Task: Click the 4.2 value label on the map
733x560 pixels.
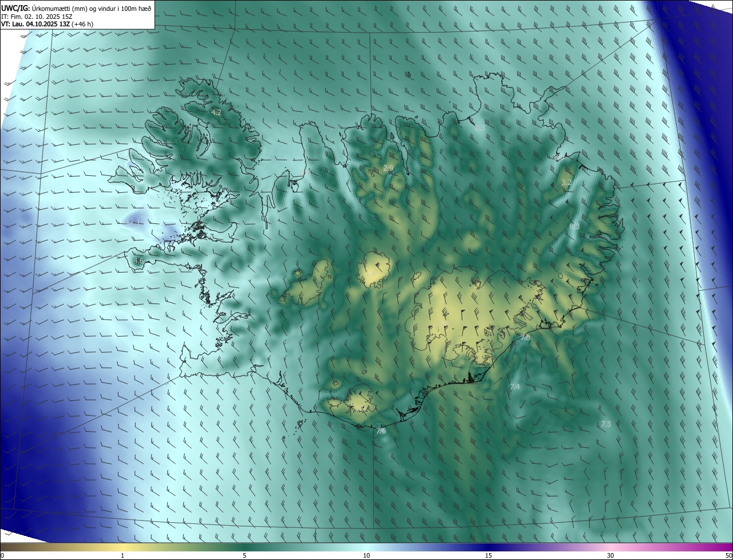Action: (216, 113)
